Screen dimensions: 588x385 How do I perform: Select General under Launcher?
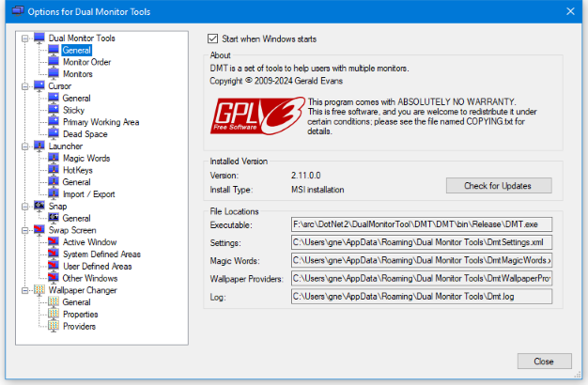pyautogui.click(x=76, y=182)
